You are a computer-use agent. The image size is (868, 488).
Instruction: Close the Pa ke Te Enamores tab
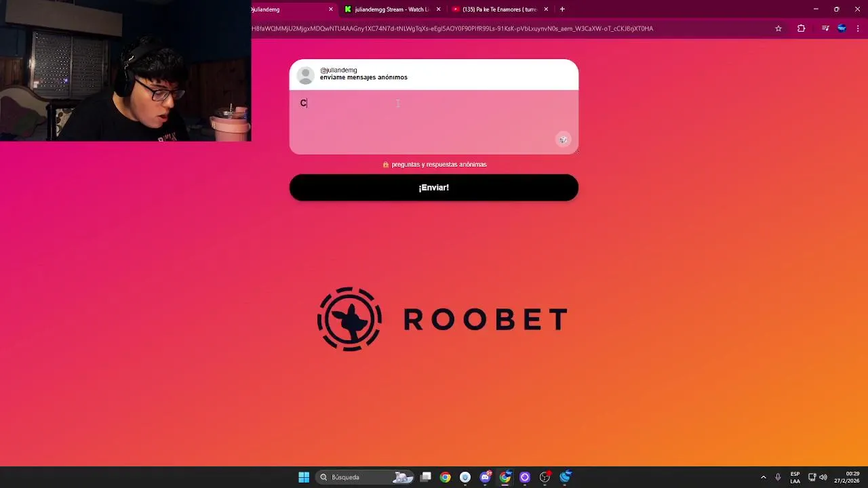(x=546, y=9)
